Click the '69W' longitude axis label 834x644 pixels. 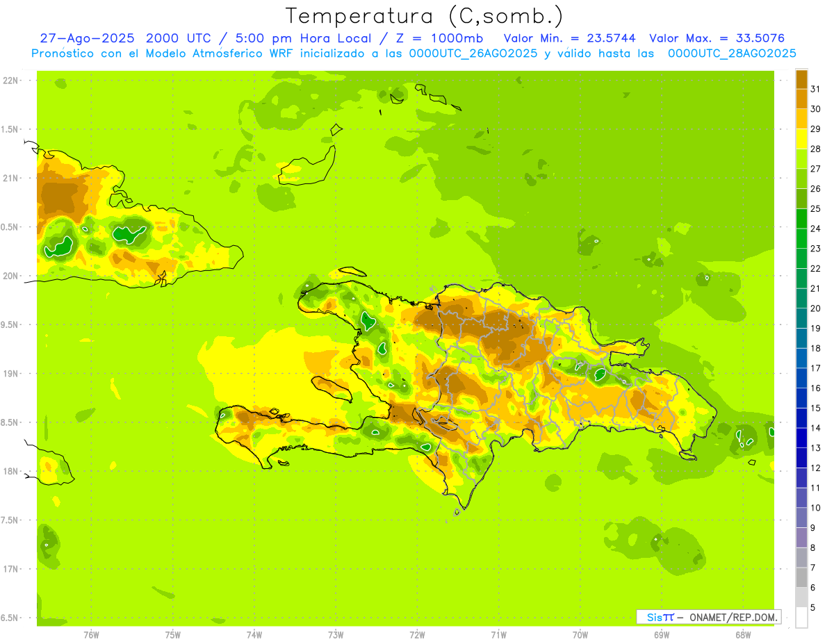pyautogui.click(x=662, y=635)
